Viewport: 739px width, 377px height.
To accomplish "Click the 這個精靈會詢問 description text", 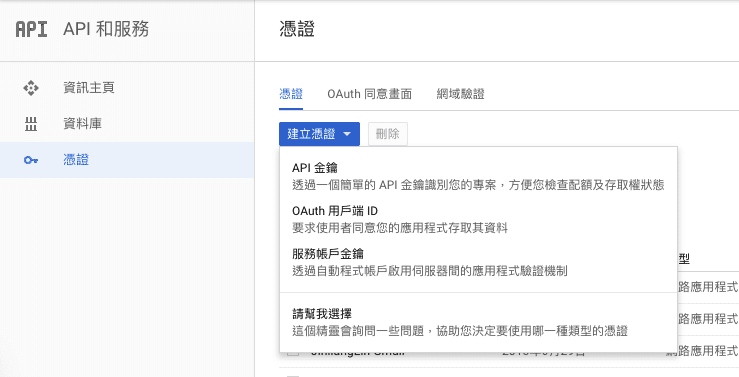I will pyautogui.click(x=460, y=331).
